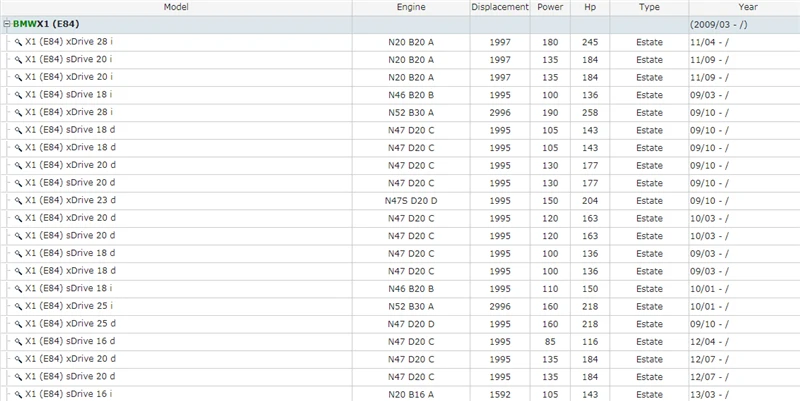The width and height of the screenshot is (800, 401).
Task: Click magnifier icon beside xDrive 20 i row
Action: [x=18, y=78]
